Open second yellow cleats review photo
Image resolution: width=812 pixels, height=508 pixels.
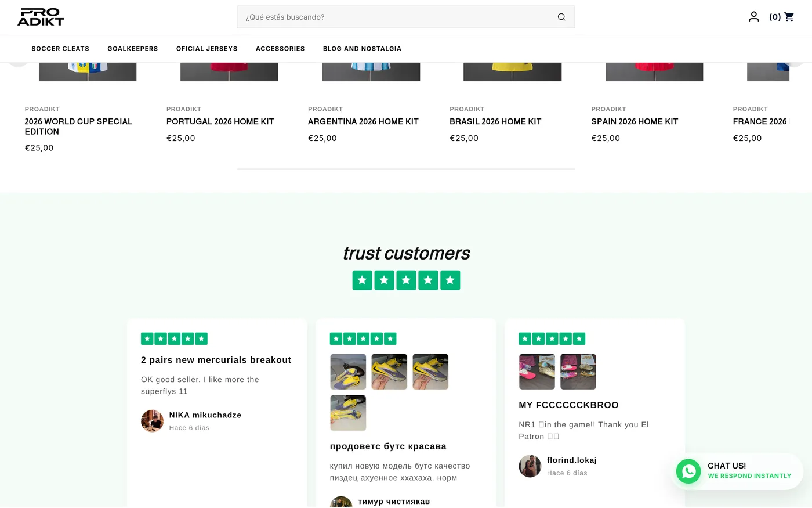point(389,372)
